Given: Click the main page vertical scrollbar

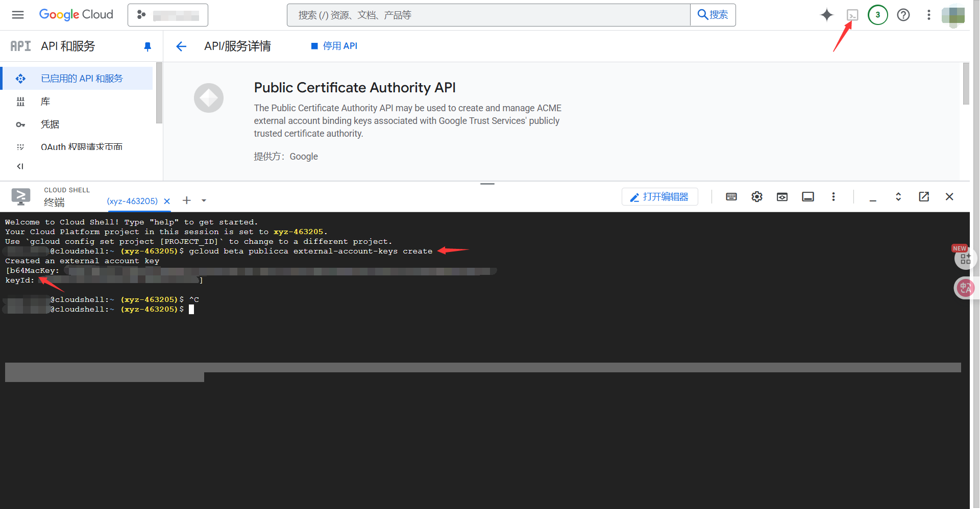Looking at the screenshot, I should (966, 84).
